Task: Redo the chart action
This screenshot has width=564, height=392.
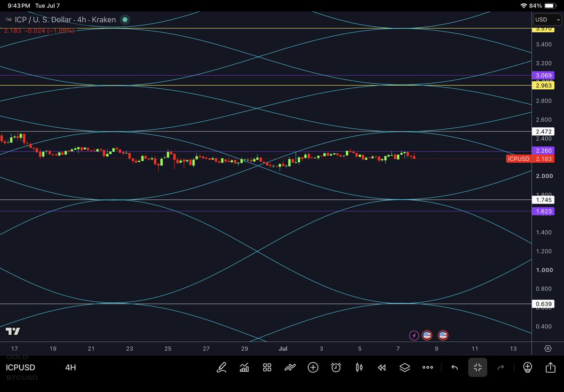Action: click(x=500, y=367)
